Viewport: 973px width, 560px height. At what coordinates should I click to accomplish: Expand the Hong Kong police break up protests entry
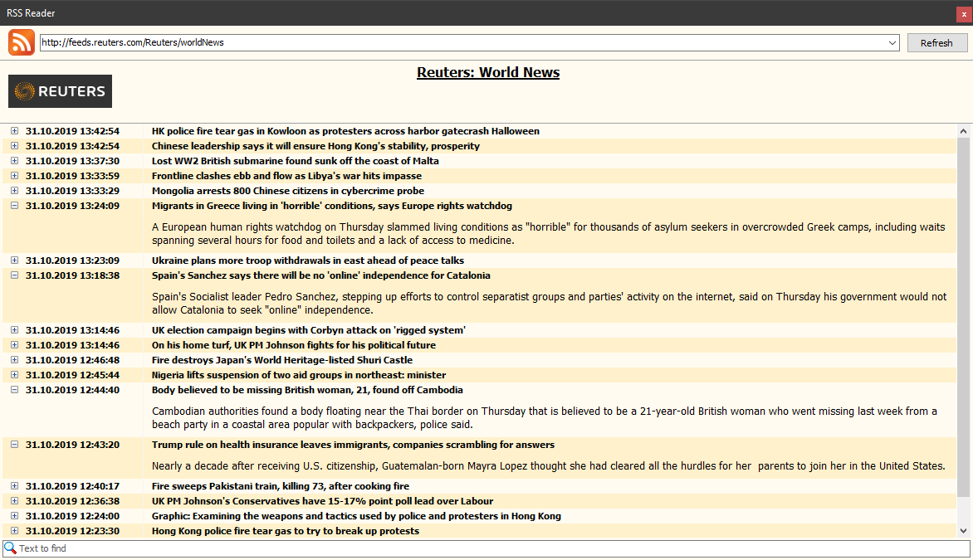tap(14, 531)
